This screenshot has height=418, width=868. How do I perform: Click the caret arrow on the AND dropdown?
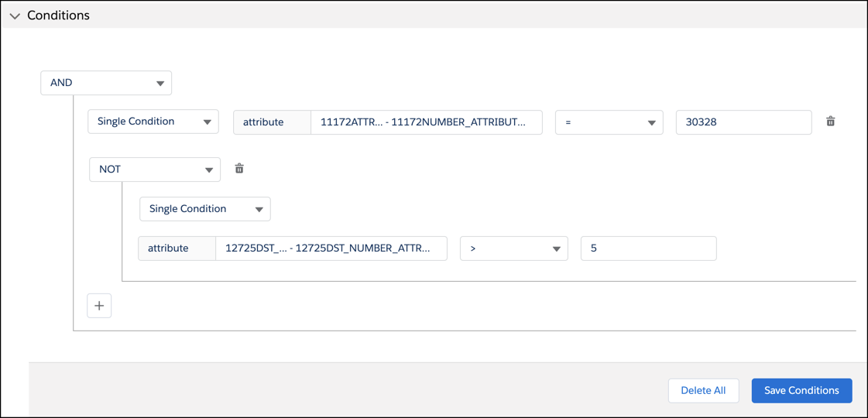click(160, 84)
